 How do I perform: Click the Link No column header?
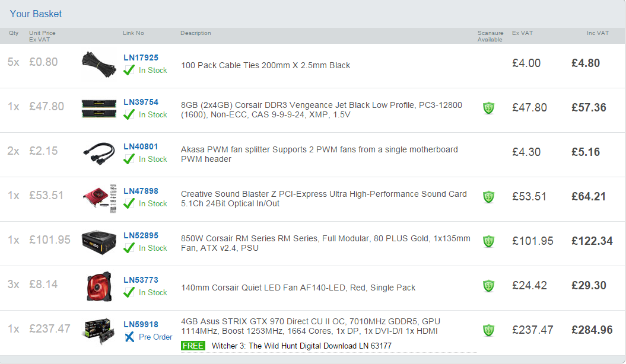point(134,33)
